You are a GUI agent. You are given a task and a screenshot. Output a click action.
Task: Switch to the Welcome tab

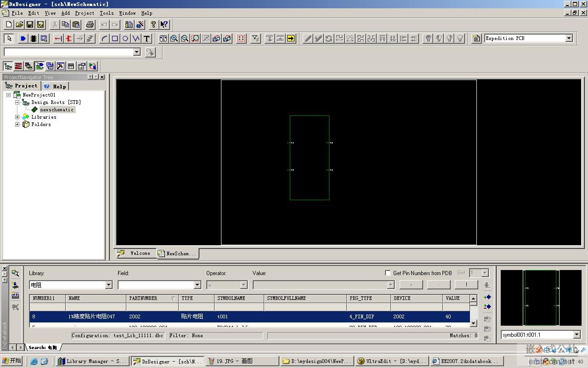pos(136,253)
